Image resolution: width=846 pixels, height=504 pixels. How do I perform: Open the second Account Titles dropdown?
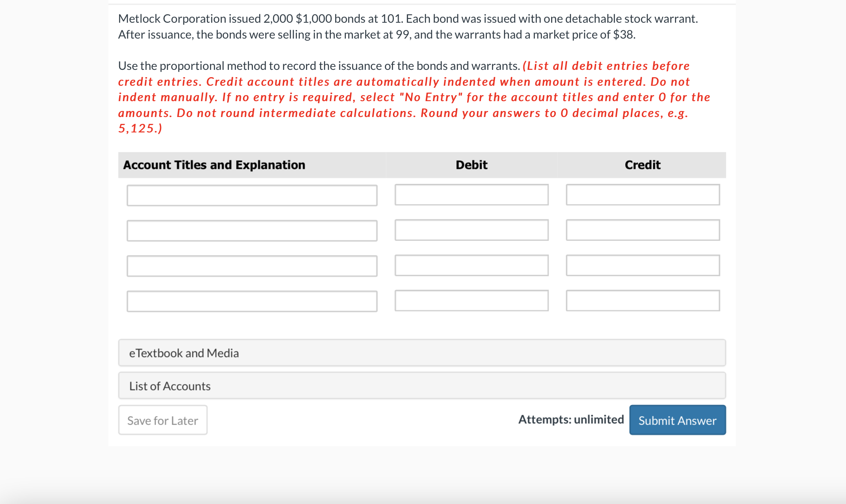tap(252, 231)
